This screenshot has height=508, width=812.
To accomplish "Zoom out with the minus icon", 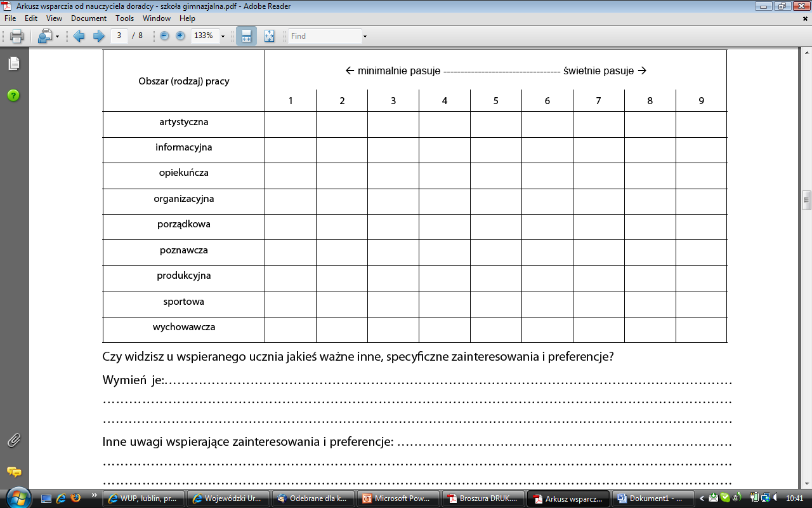I will tap(165, 36).
